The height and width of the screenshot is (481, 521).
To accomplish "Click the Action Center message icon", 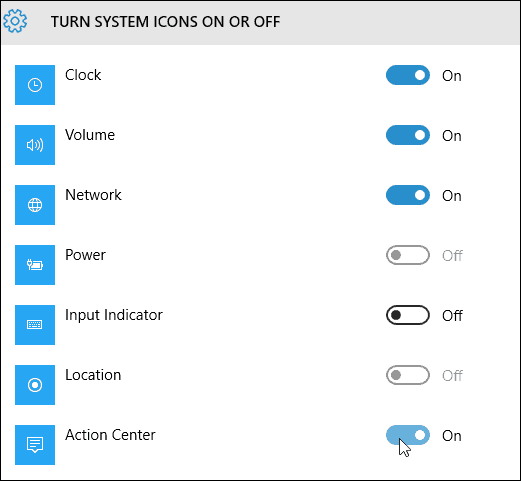I will pos(35,445).
